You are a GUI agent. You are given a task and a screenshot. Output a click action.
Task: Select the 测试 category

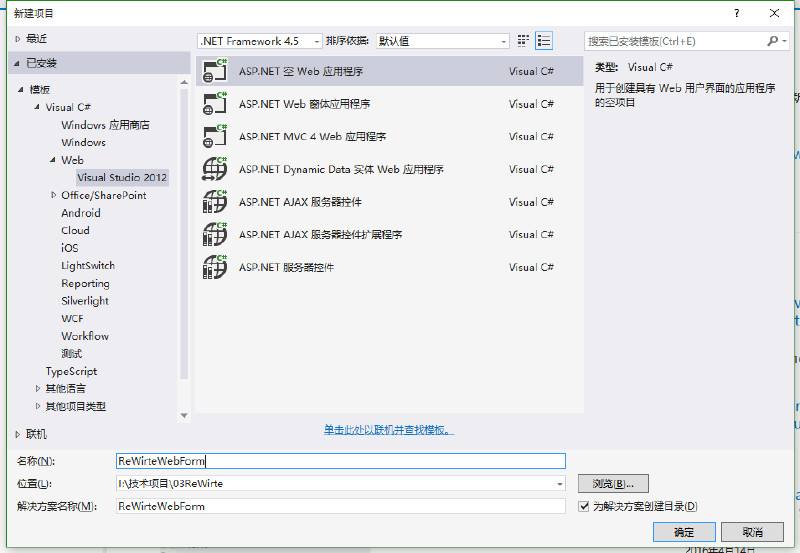click(x=71, y=354)
